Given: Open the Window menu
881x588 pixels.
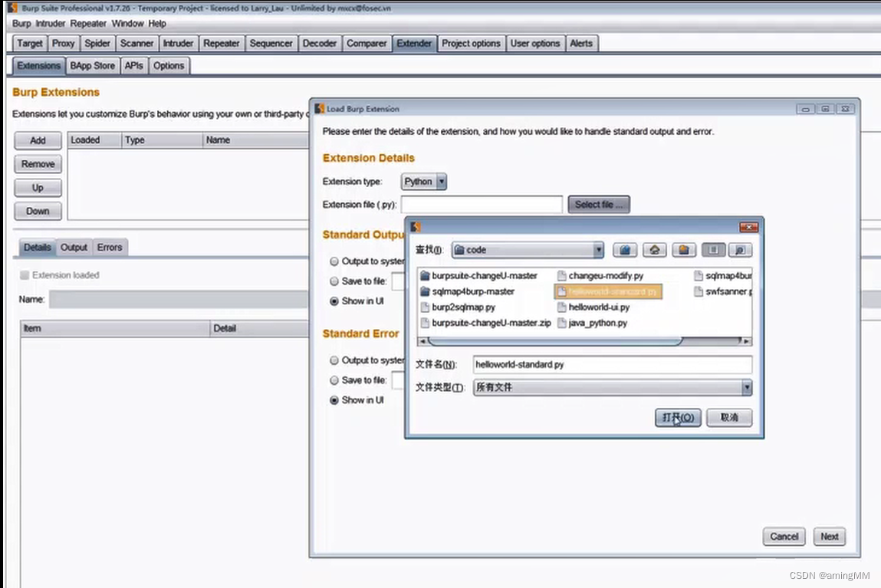Looking at the screenshot, I should coord(127,24).
